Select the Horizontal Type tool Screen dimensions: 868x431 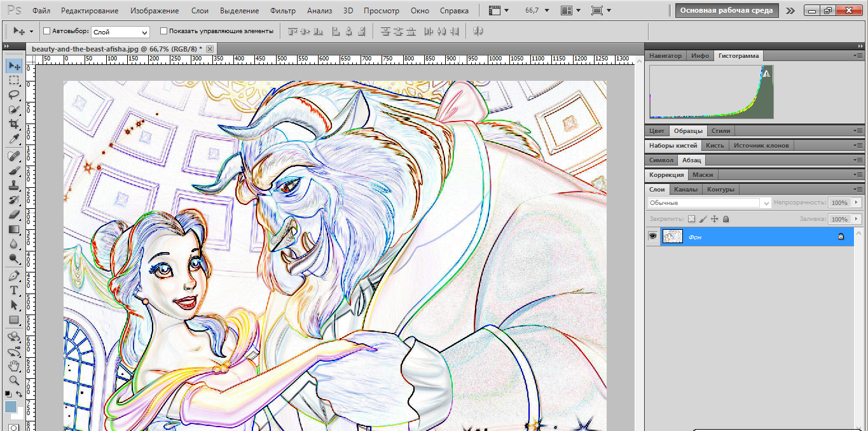click(14, 291)
